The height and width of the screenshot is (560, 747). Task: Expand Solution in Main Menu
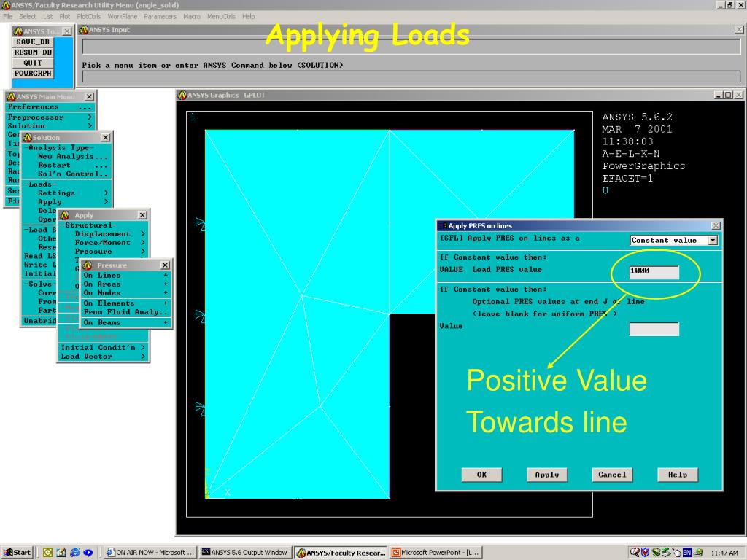(50, 125)
